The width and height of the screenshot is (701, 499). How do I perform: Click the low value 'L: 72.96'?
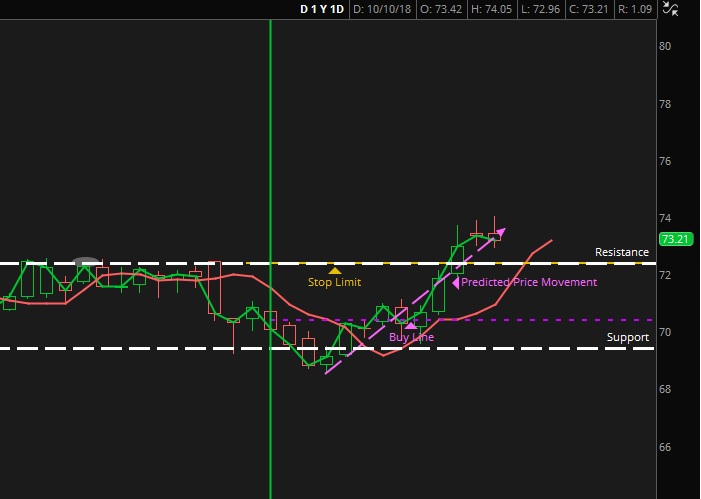pyautogui.click(x=541, y=9)
